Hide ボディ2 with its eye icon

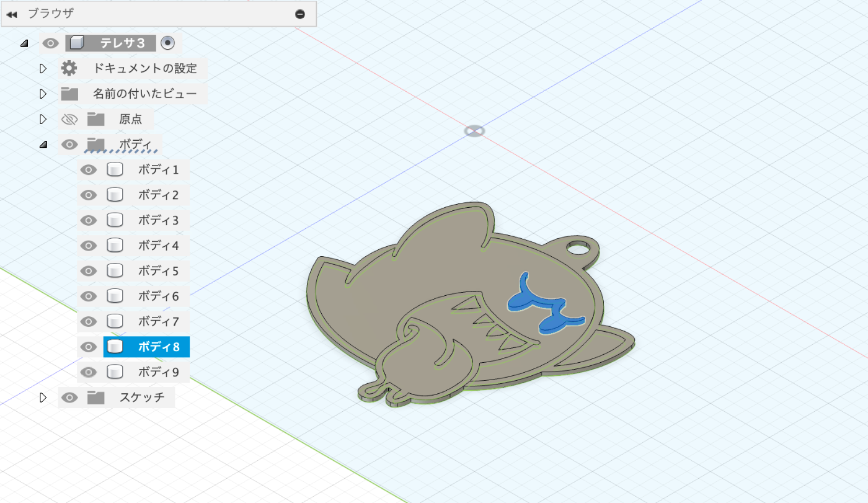[89, 195]
